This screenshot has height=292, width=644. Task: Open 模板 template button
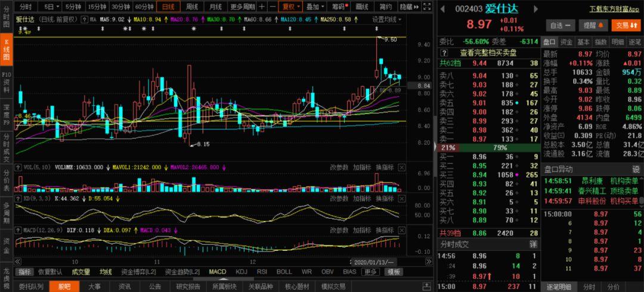click(393, 272)
